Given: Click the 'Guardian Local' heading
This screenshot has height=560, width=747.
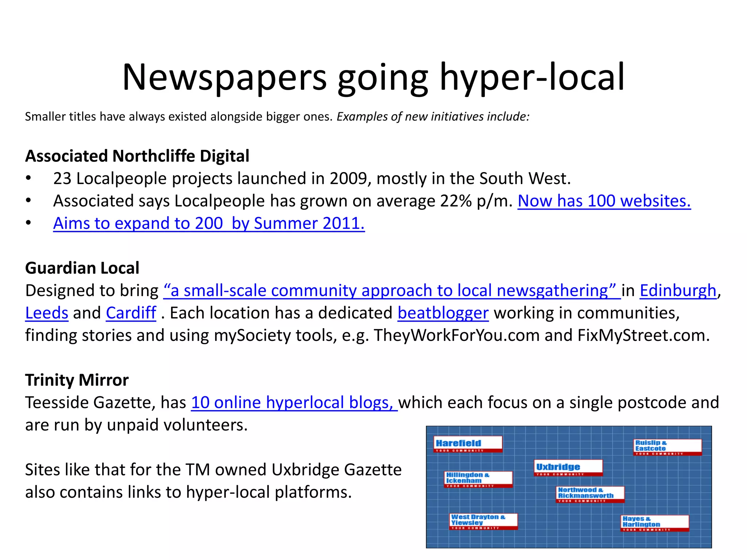Looking at the screenshot, I should pyautogui.click(x=82, y=268).
